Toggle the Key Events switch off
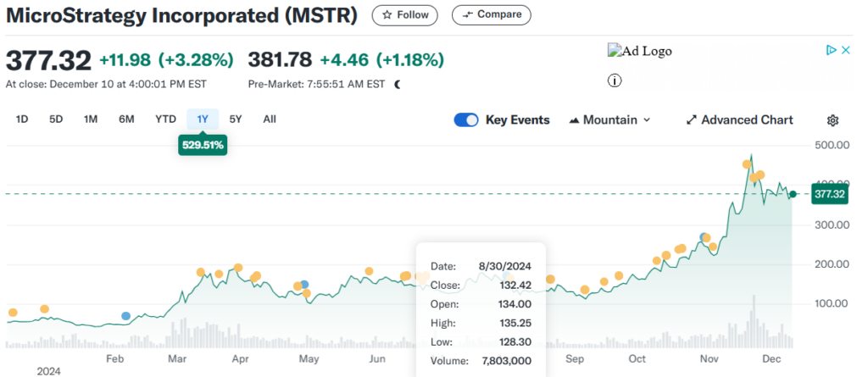Screen dimensions: 868x377 [x=466, y=120]
